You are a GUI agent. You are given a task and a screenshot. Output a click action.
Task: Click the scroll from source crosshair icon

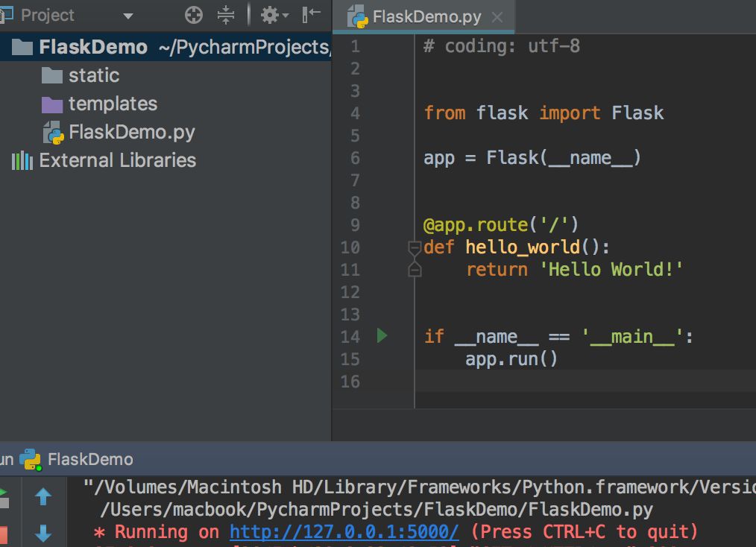tap(194, 15)
